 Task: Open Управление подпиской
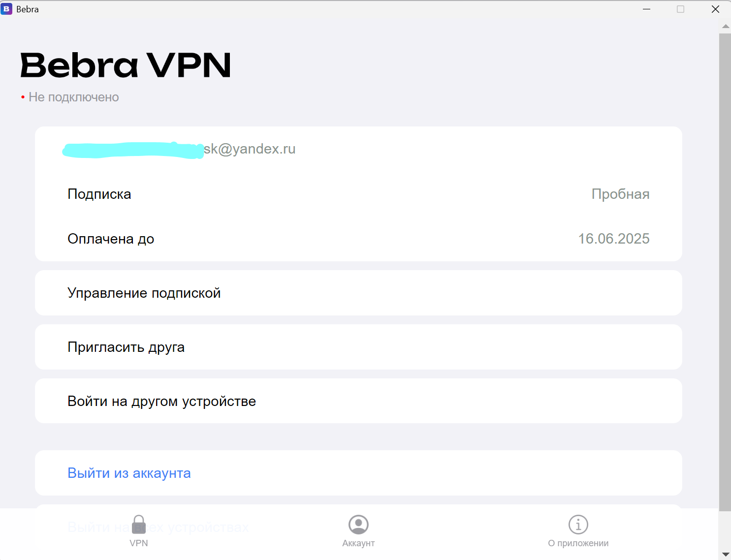[x=144, y=293]
